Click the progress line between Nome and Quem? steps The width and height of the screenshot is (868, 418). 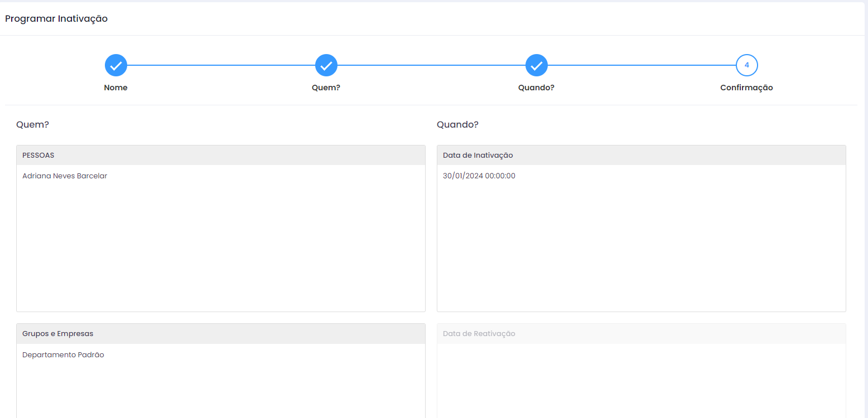(x=221, y=65)
